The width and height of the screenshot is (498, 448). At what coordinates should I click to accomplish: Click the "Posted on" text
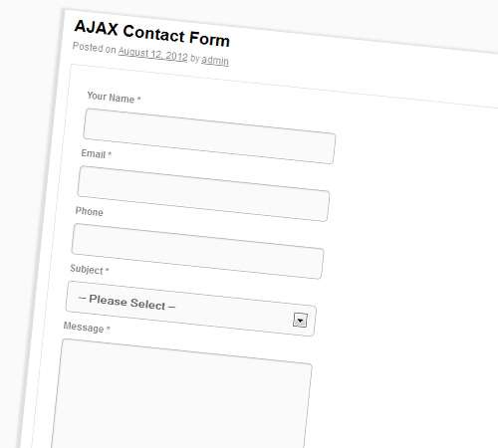pos(95,48)
